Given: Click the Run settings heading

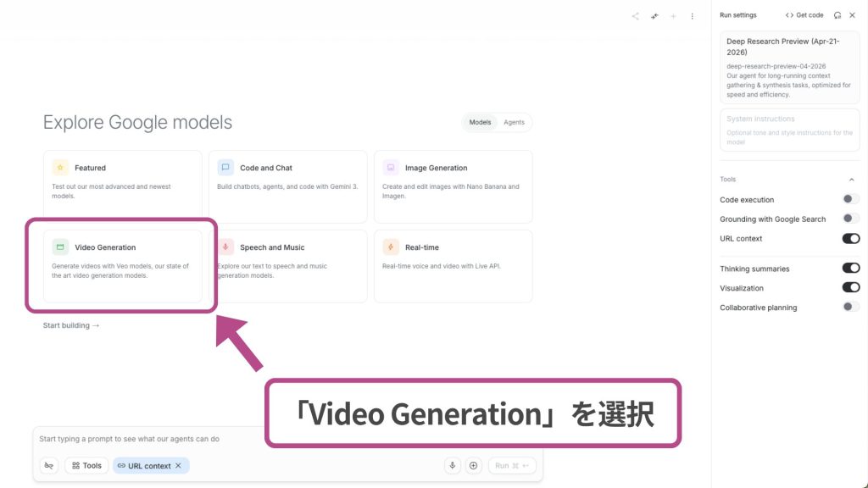Looking at the screenshot, I should [x=738, y=15].
